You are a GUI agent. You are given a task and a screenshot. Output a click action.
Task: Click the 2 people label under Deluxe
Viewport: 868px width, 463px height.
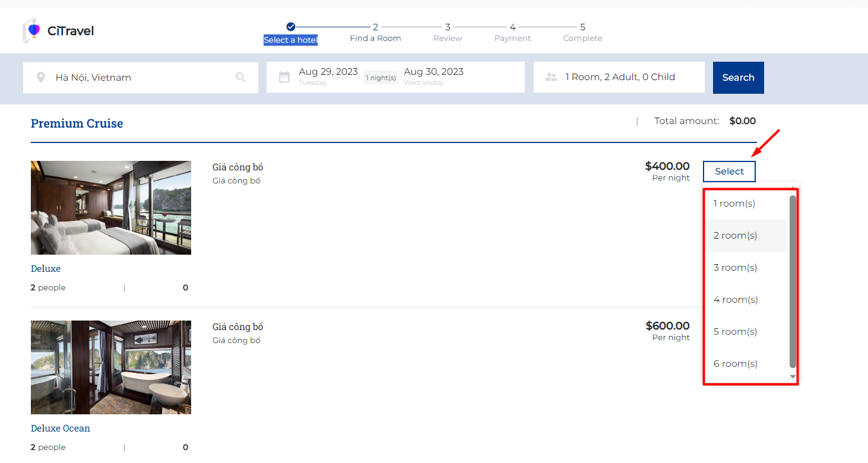tap(48, 288)
